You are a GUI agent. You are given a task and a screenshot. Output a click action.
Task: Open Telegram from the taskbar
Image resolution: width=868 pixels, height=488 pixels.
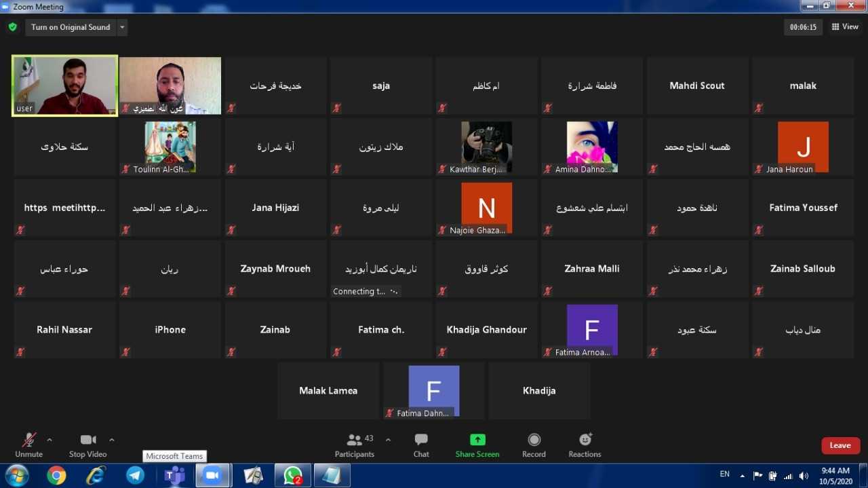[135, 475]
